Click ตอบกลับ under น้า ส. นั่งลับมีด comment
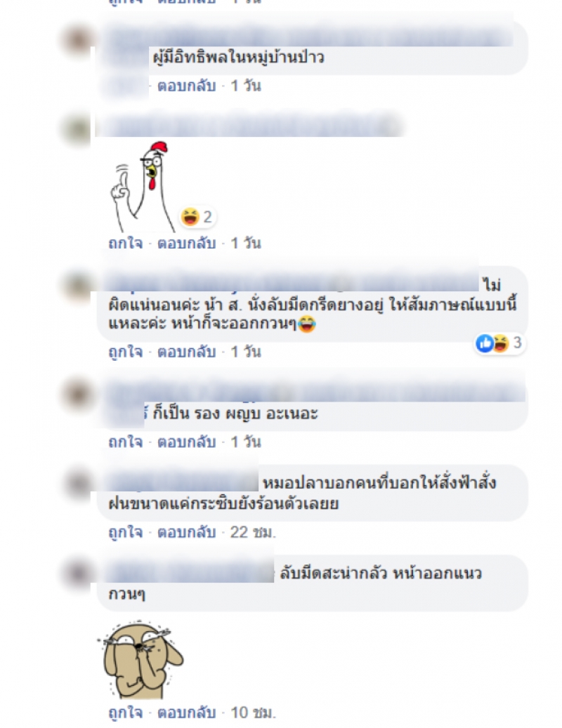The height and width of the screenshot is (728, 562). (x=187, y=352)
